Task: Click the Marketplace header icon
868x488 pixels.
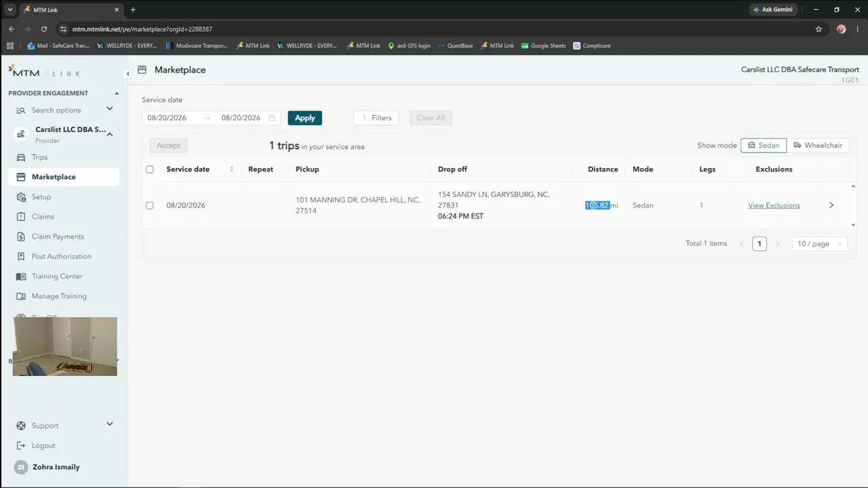Action: point(142,70)
